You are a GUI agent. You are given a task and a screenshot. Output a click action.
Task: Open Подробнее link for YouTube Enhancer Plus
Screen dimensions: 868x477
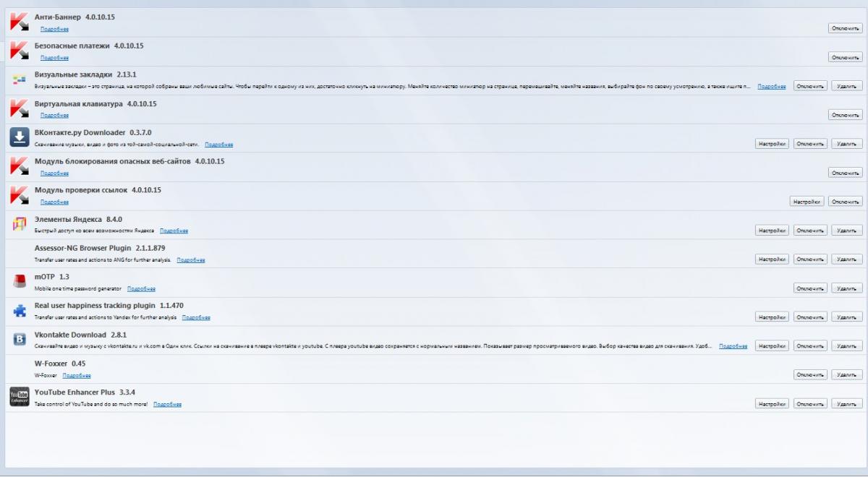(x=167, y=404)
